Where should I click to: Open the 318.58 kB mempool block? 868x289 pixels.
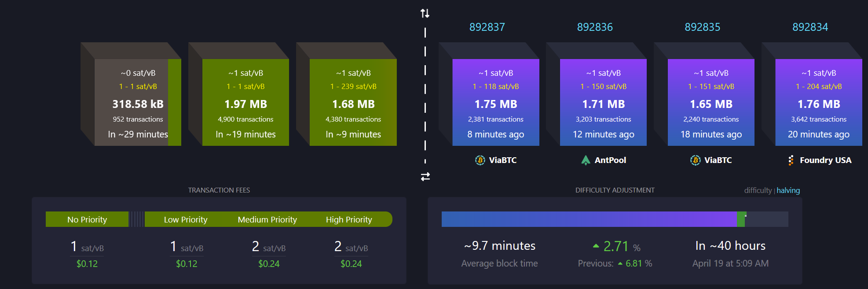138,104
